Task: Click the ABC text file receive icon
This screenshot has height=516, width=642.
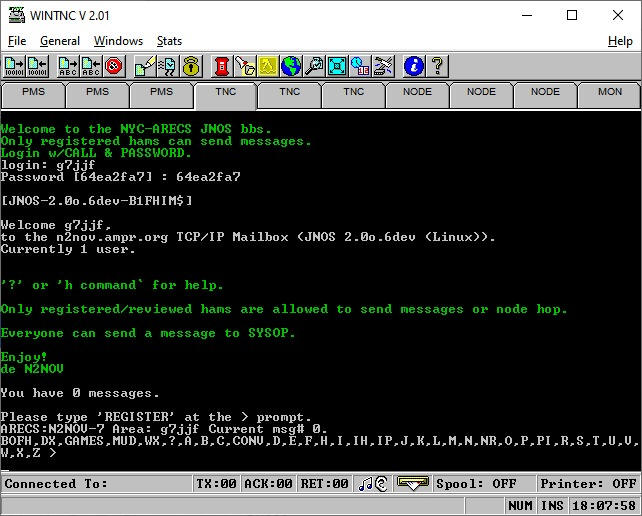Action: point(91,66)
